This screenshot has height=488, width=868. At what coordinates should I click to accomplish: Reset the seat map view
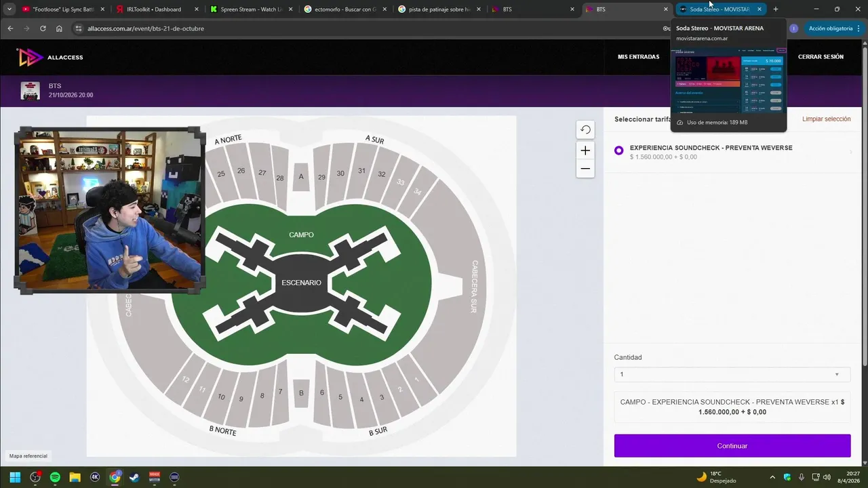tap(585, 129)
